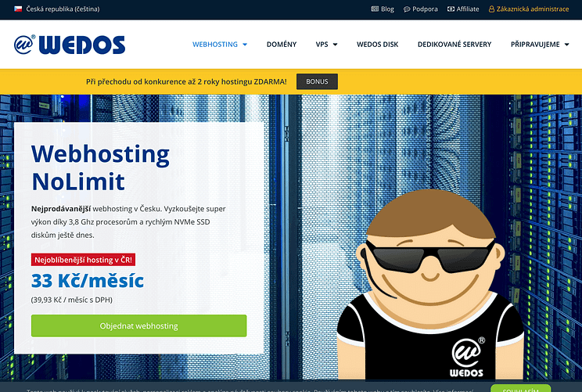
Task: Expand the PŘIPRAVUJEME dropdown arrow
Action: [567, 45]
